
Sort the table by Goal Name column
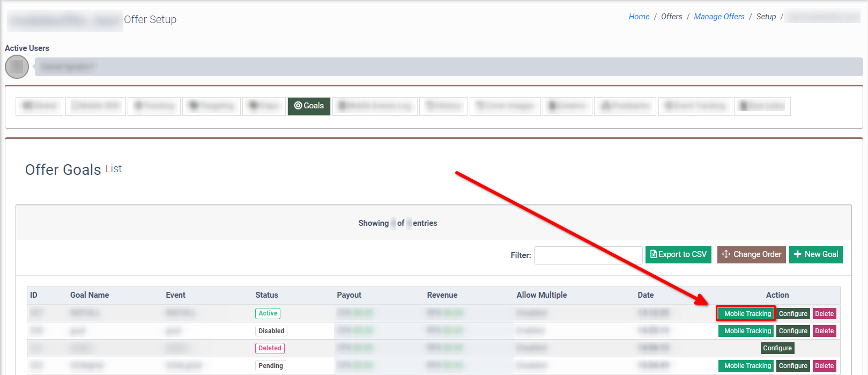point(90,295)
